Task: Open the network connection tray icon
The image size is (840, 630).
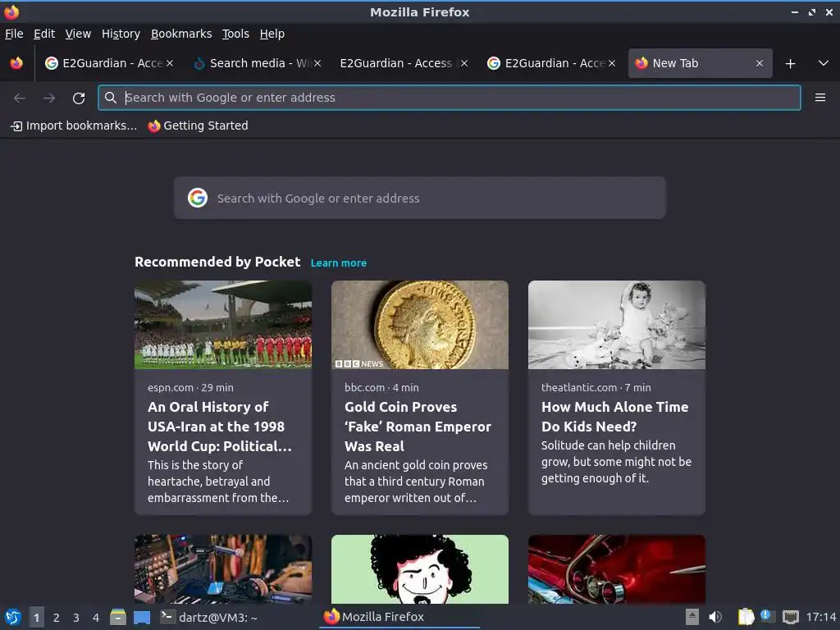Action: pyautogui.click(x=791, y=617)
